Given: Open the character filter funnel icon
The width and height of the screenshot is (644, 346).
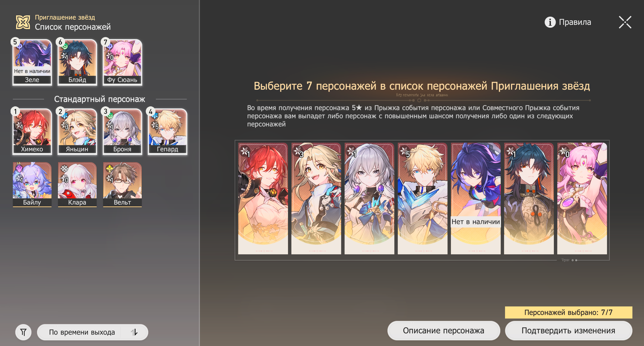Looking at the screenshot, I should tap(23, 332).
